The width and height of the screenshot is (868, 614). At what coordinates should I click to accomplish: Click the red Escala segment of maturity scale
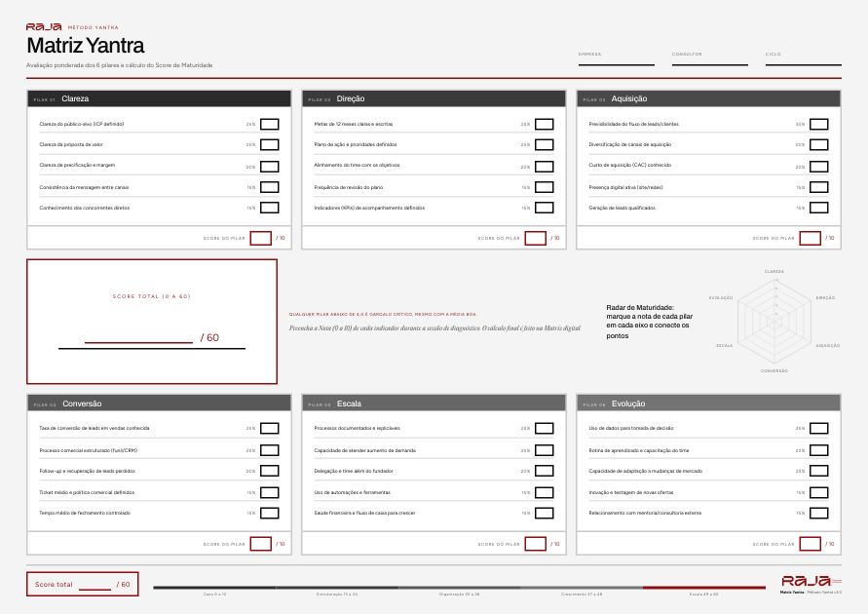[704, 588]
